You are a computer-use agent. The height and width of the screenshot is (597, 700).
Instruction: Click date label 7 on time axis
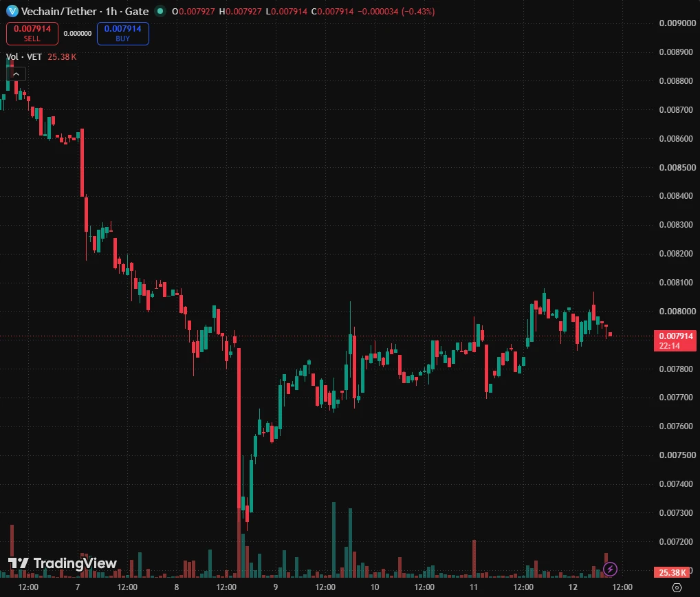[78, 587]
